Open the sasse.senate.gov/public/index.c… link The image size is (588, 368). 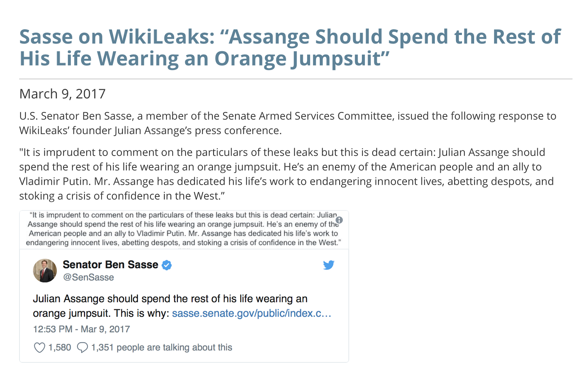click(x=252, y=313)
